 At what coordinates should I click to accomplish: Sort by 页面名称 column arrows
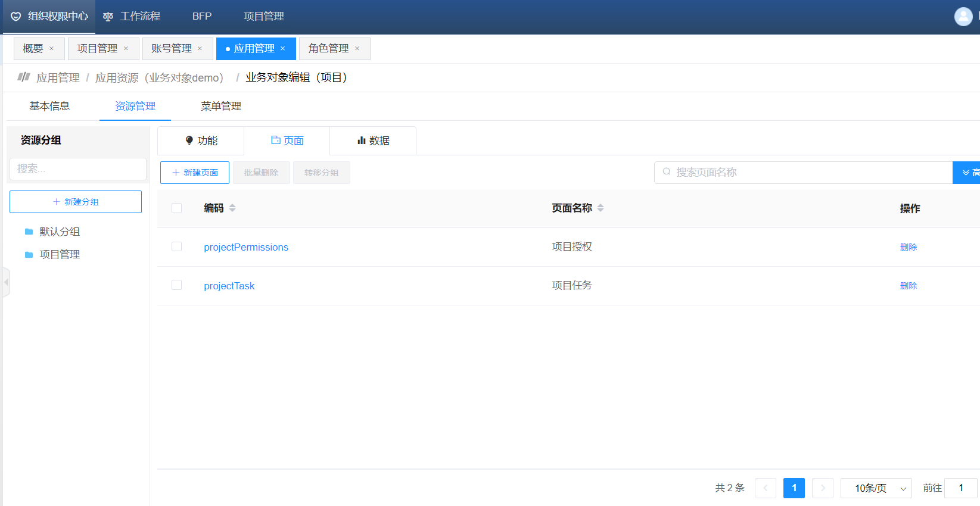click(601, 208)
